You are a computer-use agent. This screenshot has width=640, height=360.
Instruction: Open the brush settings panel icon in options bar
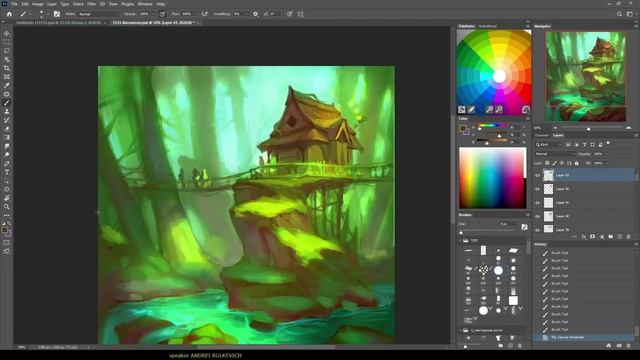tap(57, 14)
